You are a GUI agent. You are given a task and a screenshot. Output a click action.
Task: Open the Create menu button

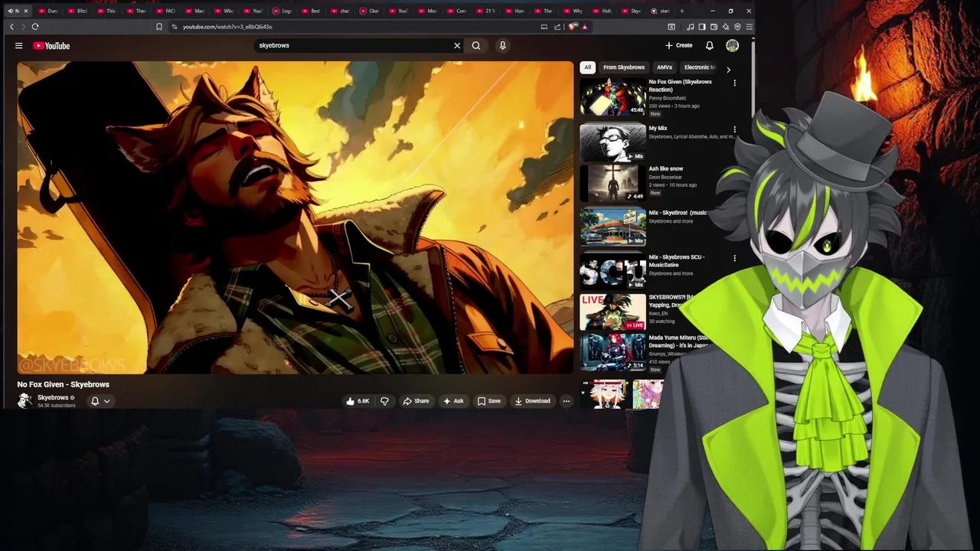point(678,45)
